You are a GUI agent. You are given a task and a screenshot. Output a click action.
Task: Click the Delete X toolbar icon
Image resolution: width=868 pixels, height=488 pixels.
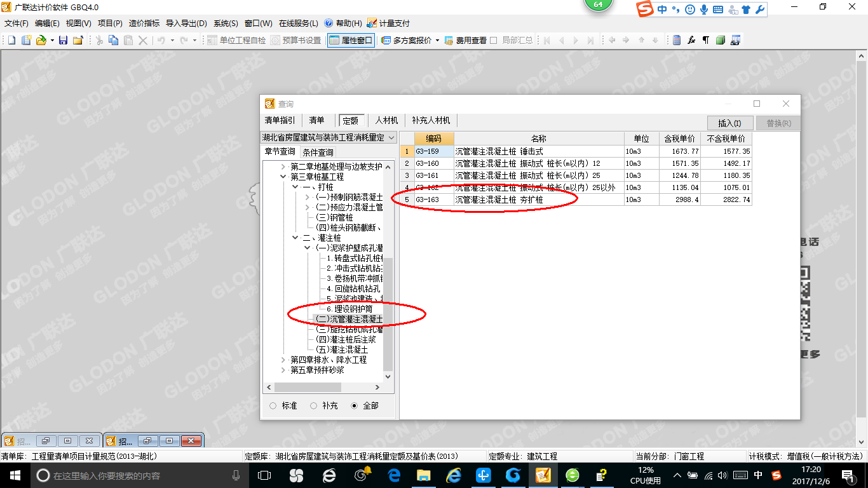click(x=143, y=40)
